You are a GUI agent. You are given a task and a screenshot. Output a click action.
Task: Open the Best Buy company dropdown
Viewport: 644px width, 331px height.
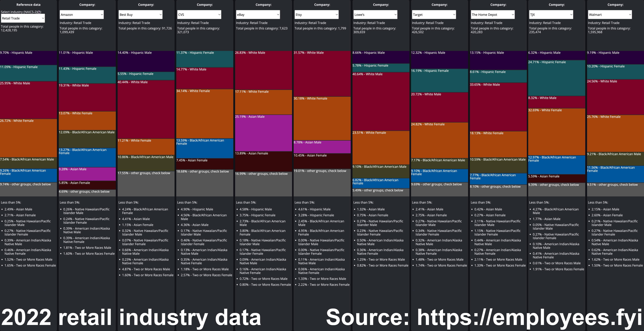[140, 15]
